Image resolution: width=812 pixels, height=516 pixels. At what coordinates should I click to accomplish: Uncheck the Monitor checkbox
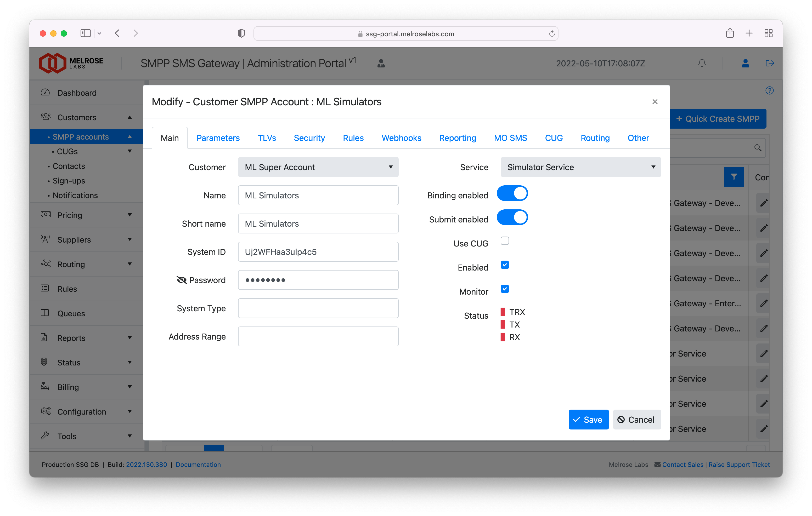click(x=504, y=289)
